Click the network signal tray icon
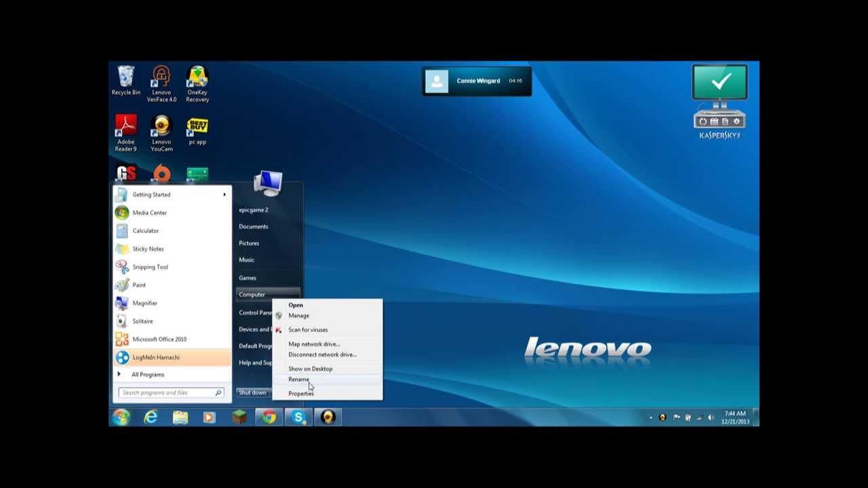This screenshot has width=868, height=488. point(699,418)
